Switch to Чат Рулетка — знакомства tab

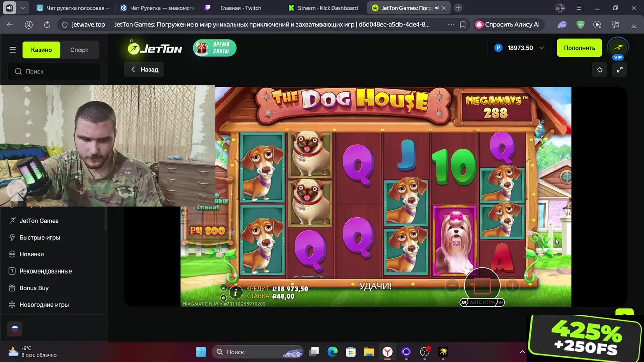tap(156, 8)
